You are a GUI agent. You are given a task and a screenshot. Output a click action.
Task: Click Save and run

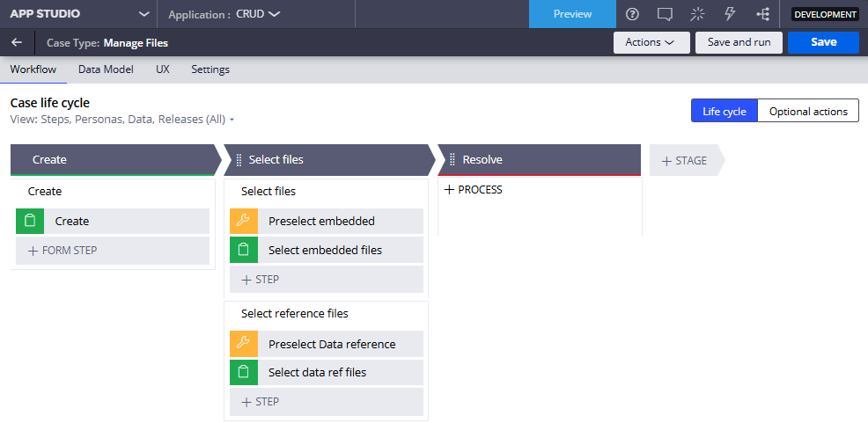click(x=739, y=42)
